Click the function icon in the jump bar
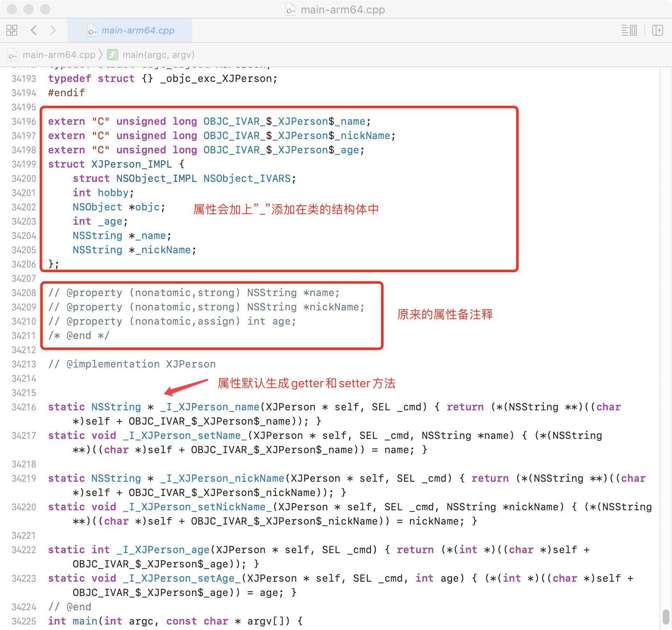Screen dimensions: 672x630 (x=113, y=55)
